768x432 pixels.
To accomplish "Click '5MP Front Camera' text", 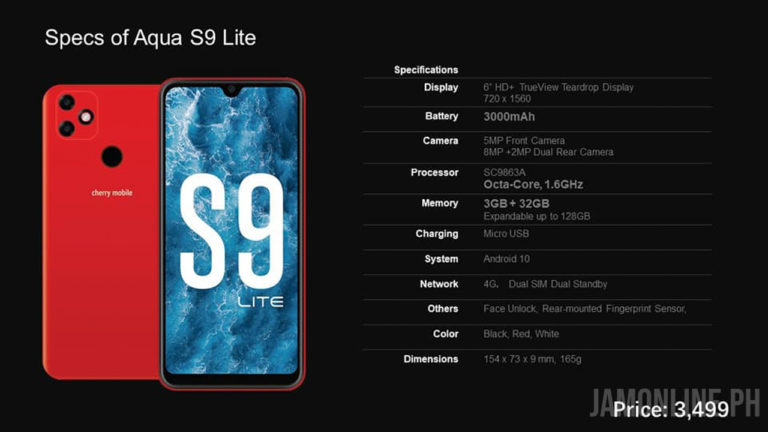I will [524, 141].
